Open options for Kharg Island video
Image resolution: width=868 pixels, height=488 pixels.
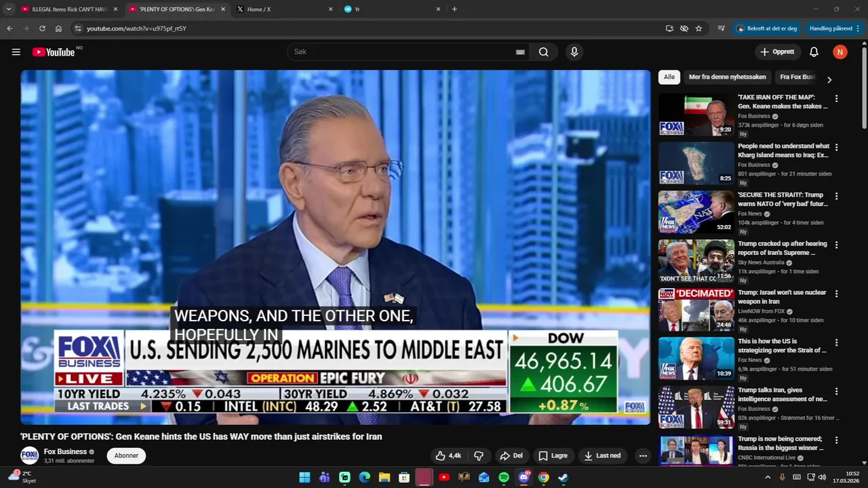[x=836, y=147]
